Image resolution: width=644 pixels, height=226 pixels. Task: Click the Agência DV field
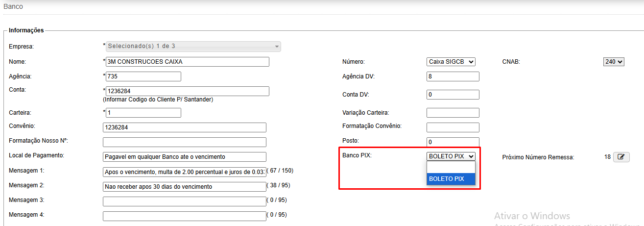coord(453,76)
